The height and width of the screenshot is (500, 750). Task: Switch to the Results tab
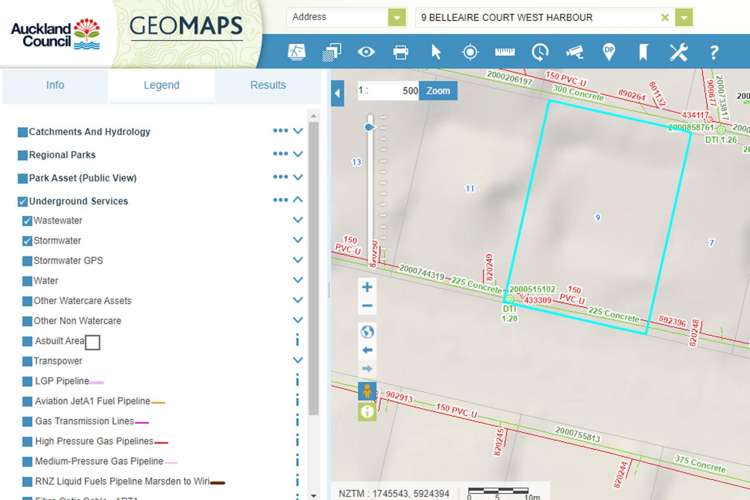268,86
